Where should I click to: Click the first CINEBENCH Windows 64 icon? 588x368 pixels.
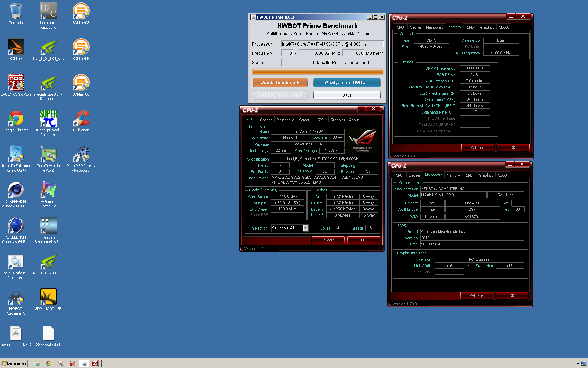[16, 190]
